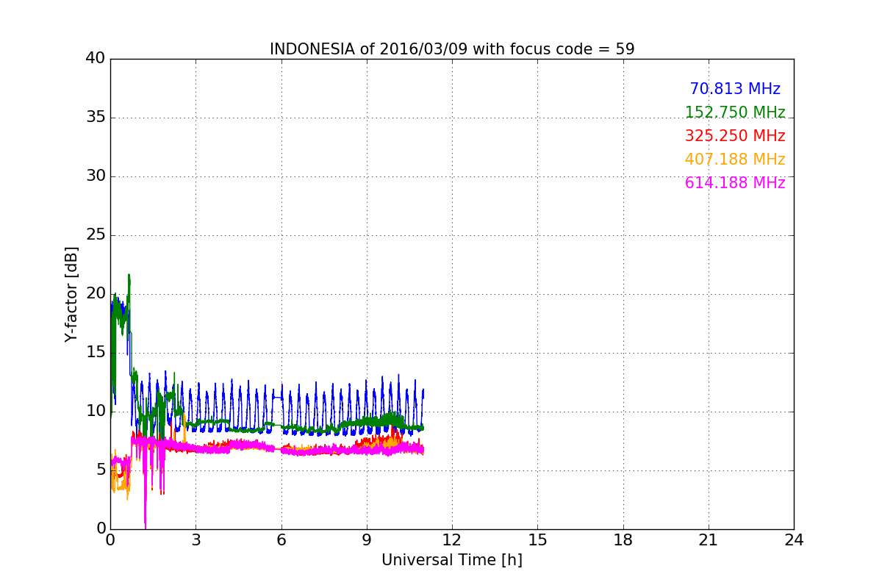
Task: Click x-axis tick label 6
Action: (281, 540)
